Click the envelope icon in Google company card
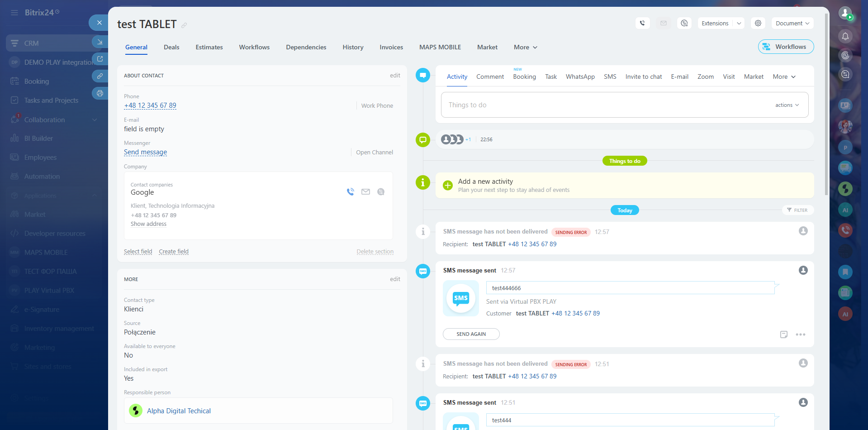Viewport: 868px width, 430px height. pyautogui.click(x=365, y=192)
